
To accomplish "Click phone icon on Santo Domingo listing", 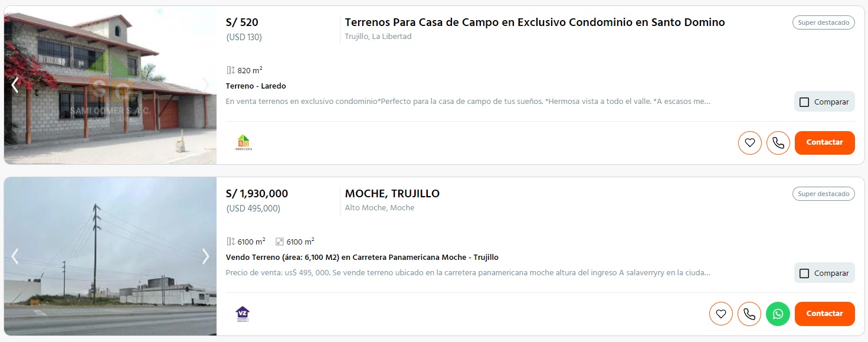I will (778, 143).
